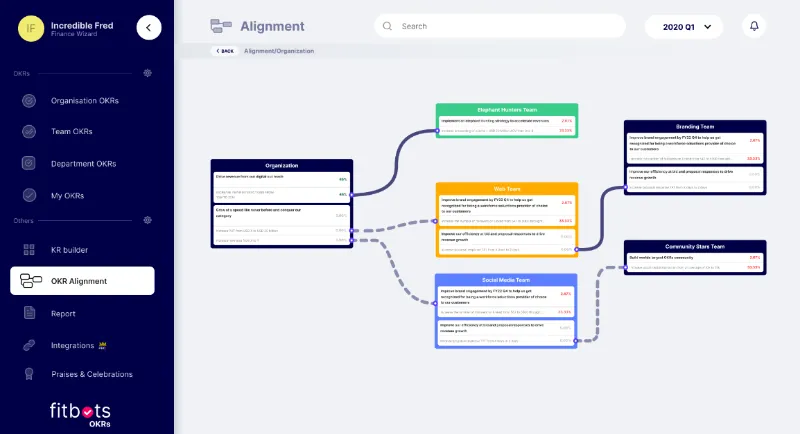The width and height of the screenshot is (800, 434).
Task: Click the IF user avatar
Action: (31, 28)
